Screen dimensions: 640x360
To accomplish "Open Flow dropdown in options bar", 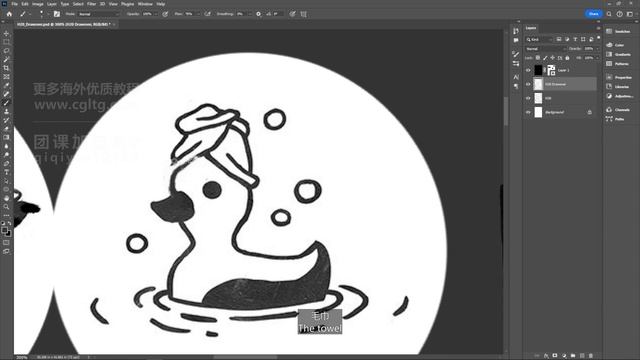I will (198, 14).
